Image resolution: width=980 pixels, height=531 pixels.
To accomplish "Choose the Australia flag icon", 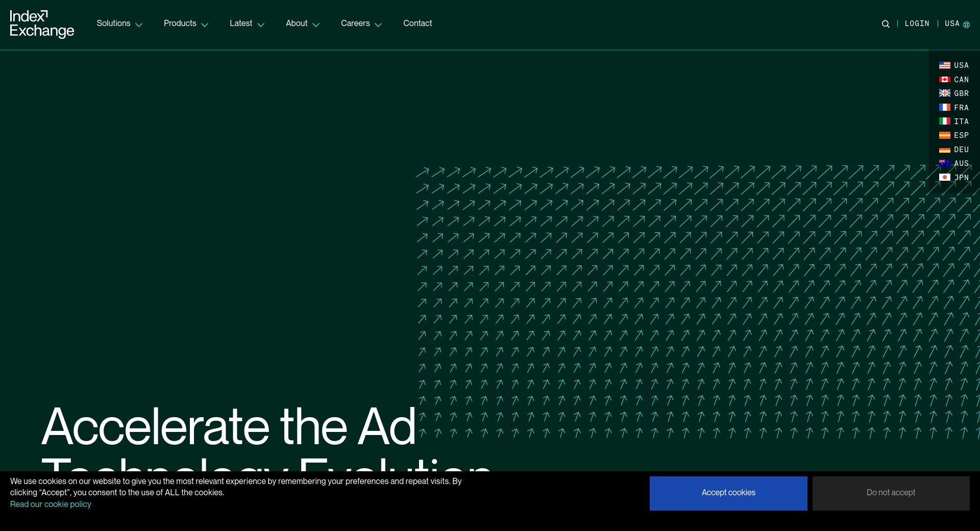I will 944,163.
